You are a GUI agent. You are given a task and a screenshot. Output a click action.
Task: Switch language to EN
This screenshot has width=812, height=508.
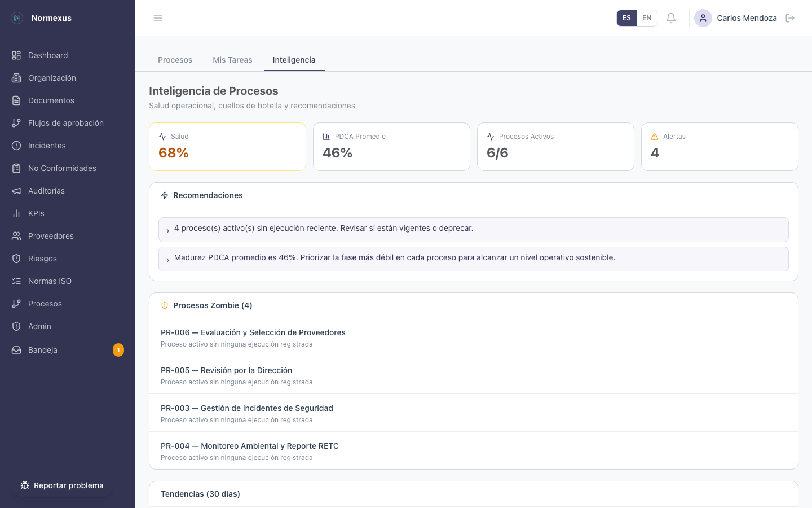click(647, 18)
